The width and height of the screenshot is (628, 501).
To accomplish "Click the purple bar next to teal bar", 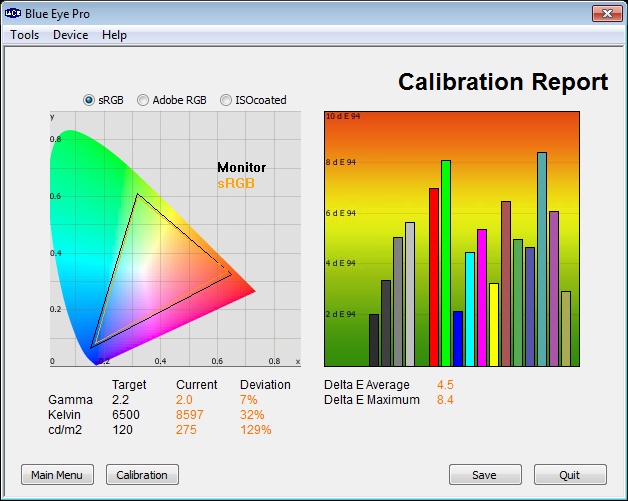I will pos(554,289).
